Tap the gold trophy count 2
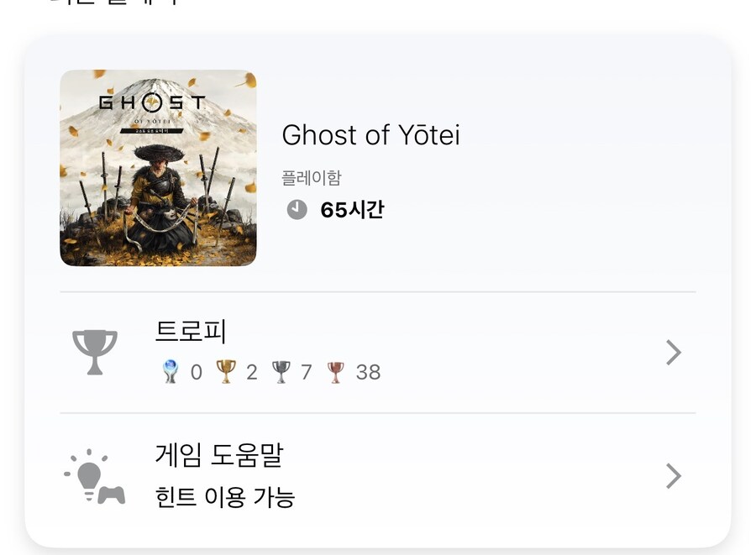756x555 pixels. pyautogui.click(x=251, y=372)
